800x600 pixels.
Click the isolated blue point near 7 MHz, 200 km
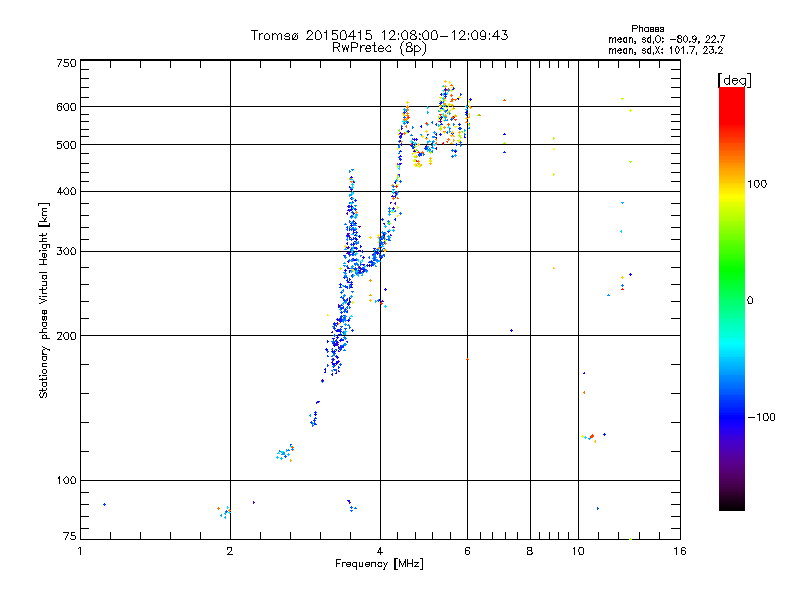click(511, 331)
